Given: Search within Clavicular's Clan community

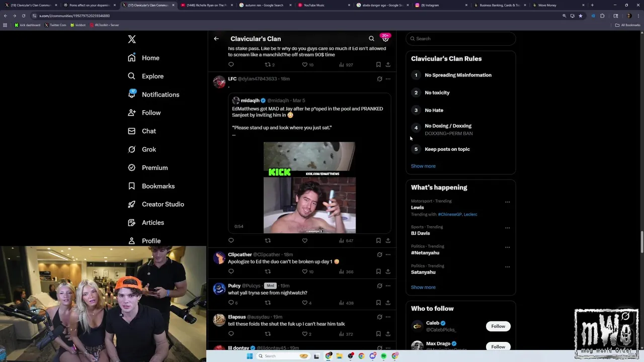Looking at the screenshot, I should (371, 39).
